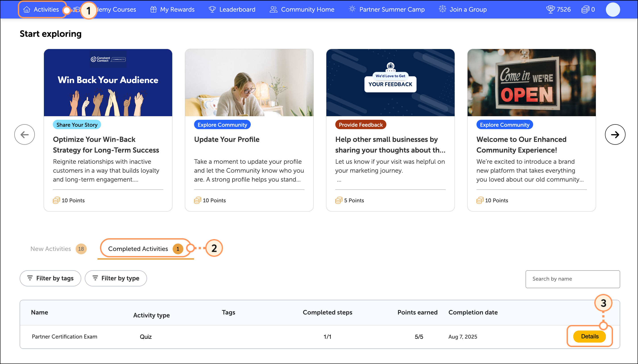Click the Tags column header

pyautogui.click(x=228, y=312)
